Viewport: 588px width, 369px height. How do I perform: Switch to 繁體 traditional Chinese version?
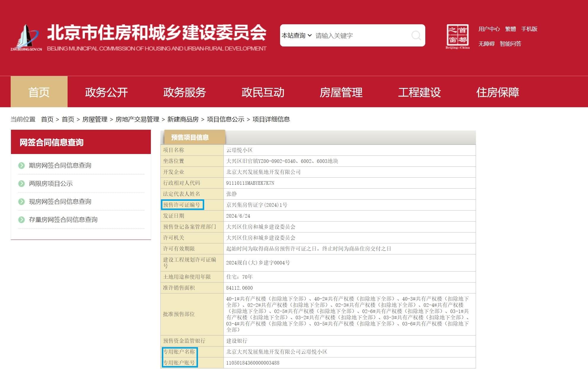point(510,29)
